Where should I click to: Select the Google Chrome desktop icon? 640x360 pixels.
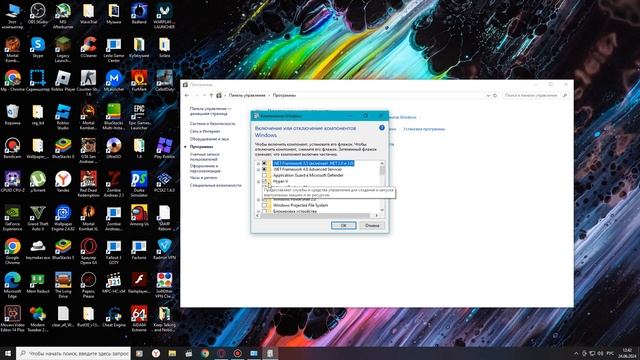pos(12,251)
